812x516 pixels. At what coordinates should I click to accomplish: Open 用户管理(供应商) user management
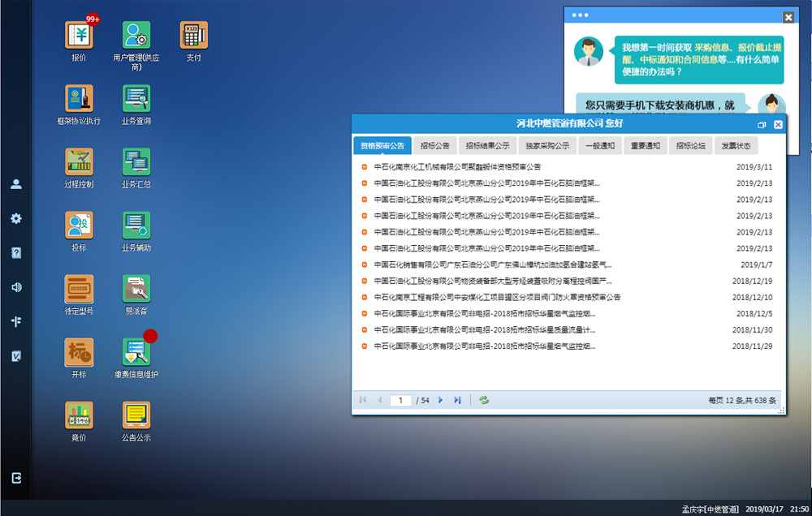(x=136, y=36)
